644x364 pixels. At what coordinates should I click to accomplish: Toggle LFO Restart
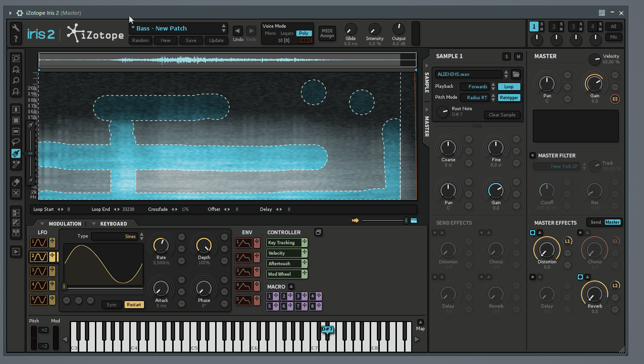point(134,305)
